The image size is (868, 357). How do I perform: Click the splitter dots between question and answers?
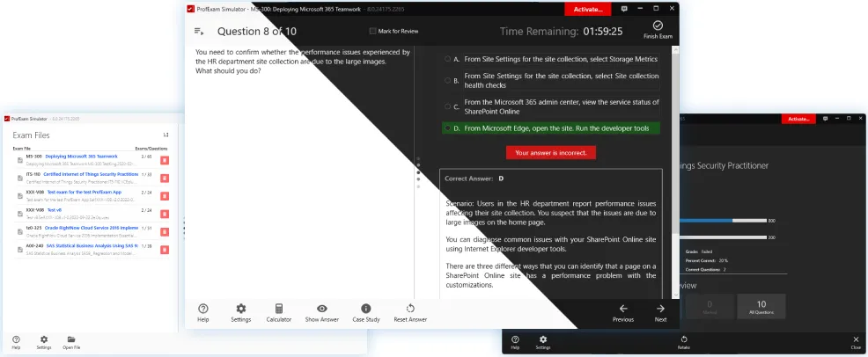tap(418, 171)
